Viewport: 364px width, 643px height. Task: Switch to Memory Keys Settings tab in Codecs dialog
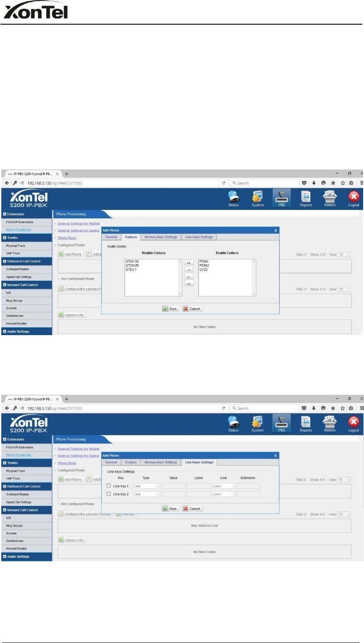tap(161, 237)
